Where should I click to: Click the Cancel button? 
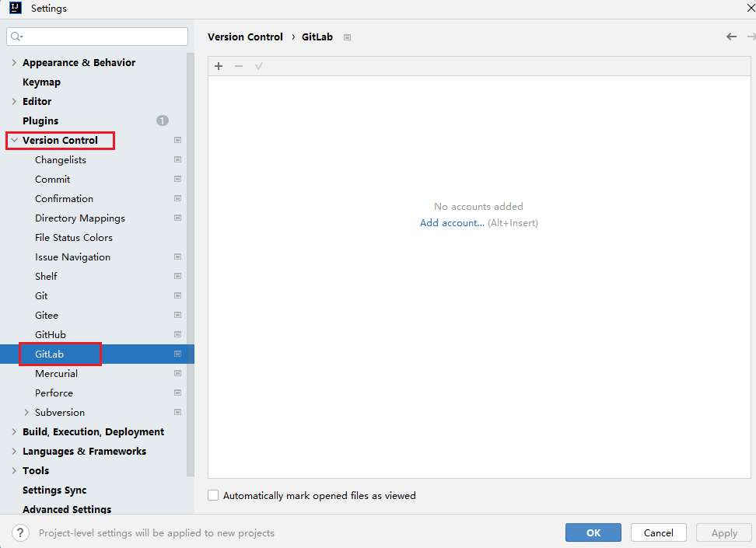658,532
